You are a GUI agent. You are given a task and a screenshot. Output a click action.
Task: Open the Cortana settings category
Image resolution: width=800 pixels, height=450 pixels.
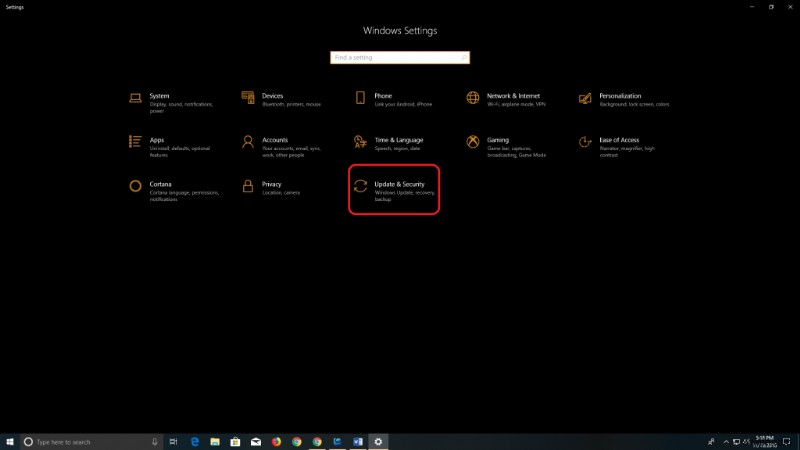click(174, 191)
